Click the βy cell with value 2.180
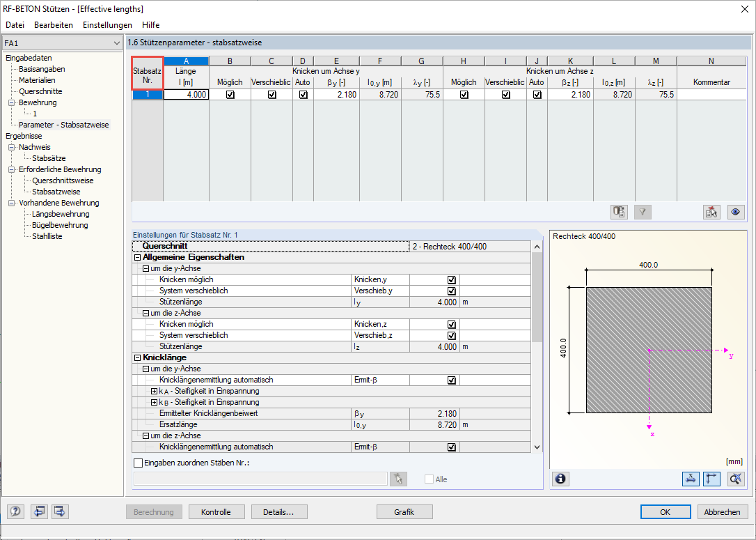Viewport: 756px width, 540px height. click(x=336, y=95)
